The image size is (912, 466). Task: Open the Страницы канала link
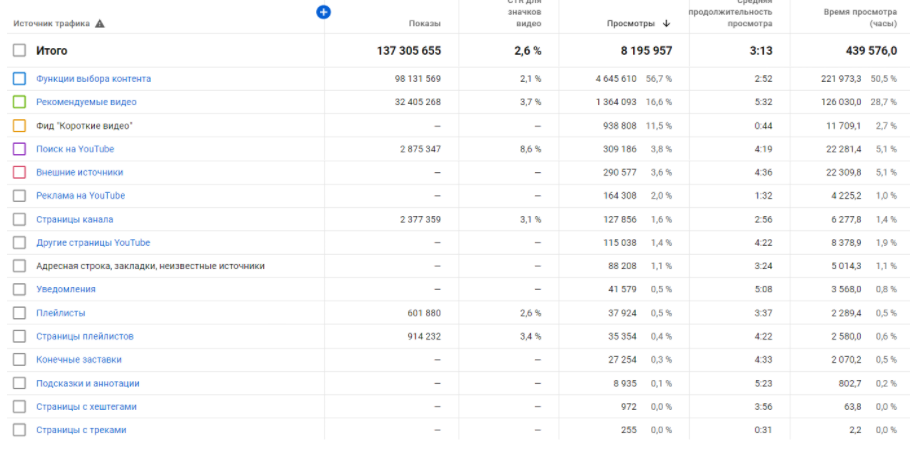tap(74, 219)
